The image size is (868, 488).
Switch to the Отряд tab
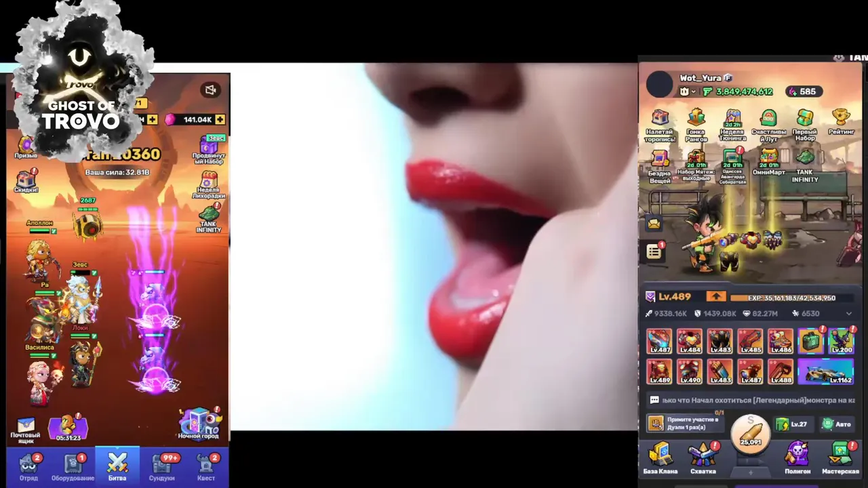(x=28, y=467)
